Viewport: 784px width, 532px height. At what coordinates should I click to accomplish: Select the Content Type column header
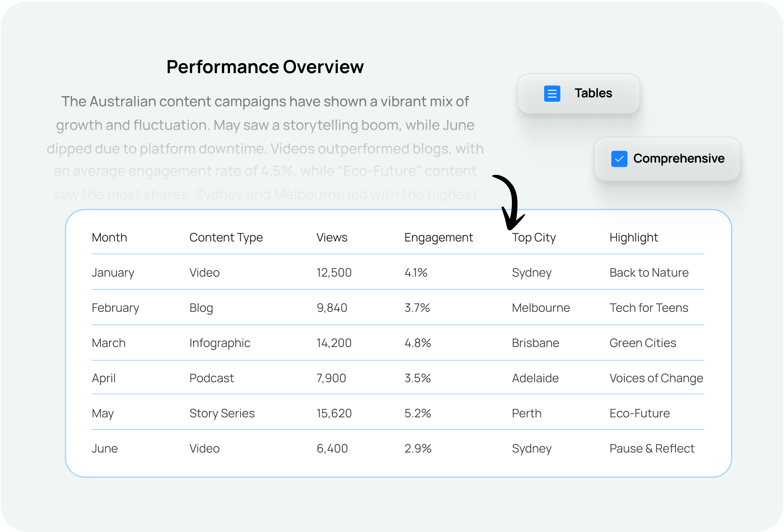pos(226,237)
